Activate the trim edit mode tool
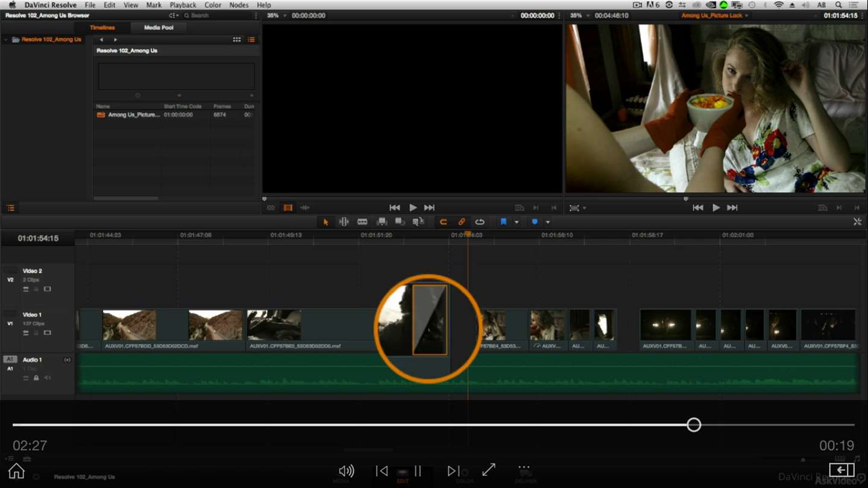868x488 pixels. 344,222
